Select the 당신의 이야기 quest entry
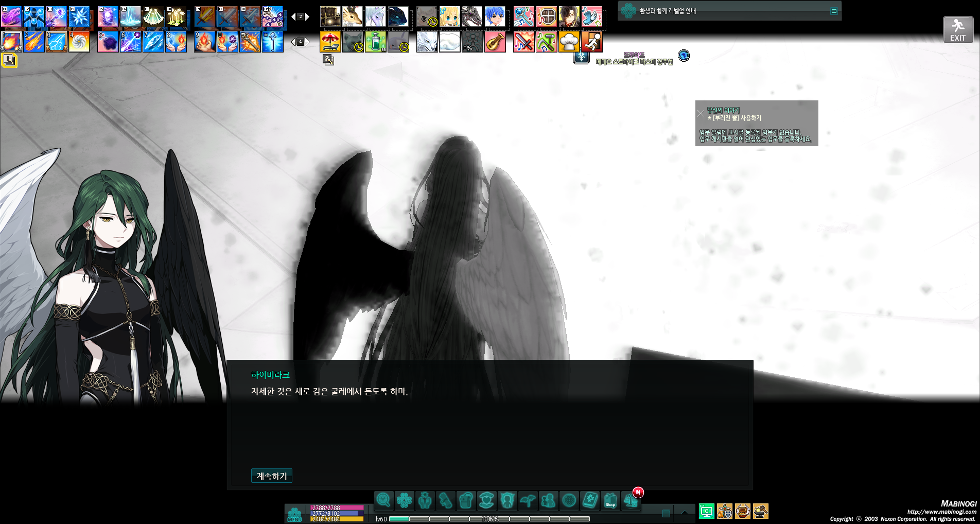Image resolution: width=980 pixels, height=524 pixels. point(723,110)
